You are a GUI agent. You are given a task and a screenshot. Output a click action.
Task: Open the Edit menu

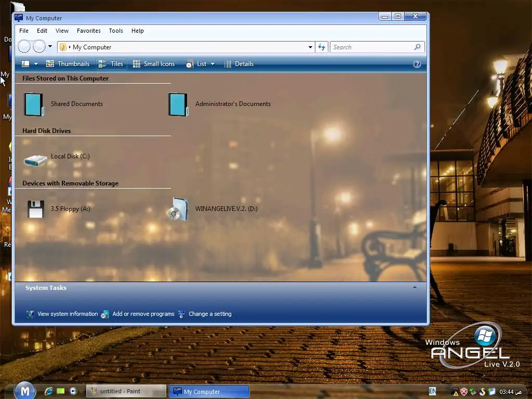coord(42,31)
